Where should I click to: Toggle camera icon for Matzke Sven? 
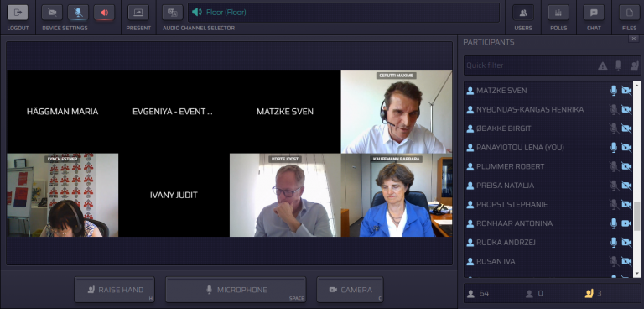click(626, 91)
